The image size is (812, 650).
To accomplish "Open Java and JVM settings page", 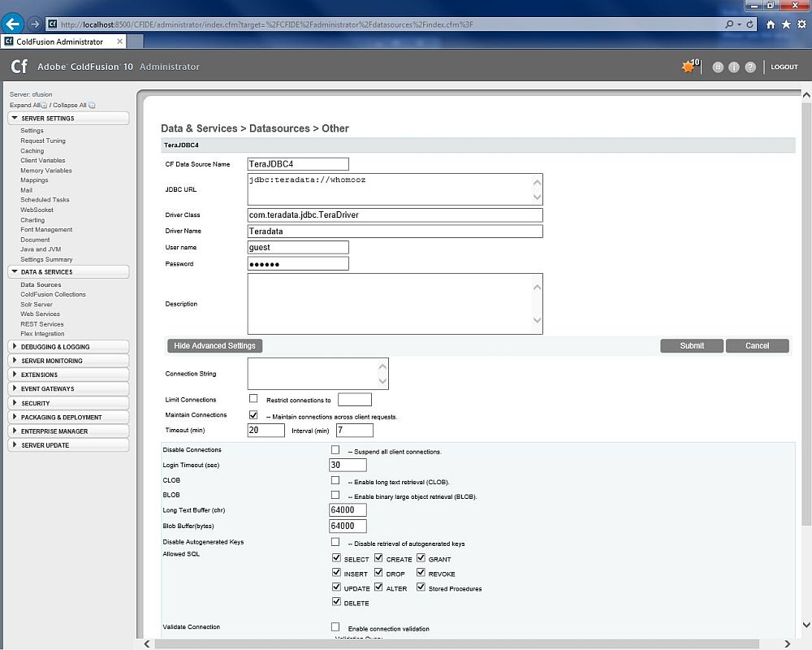I will [x=41, y=249].
